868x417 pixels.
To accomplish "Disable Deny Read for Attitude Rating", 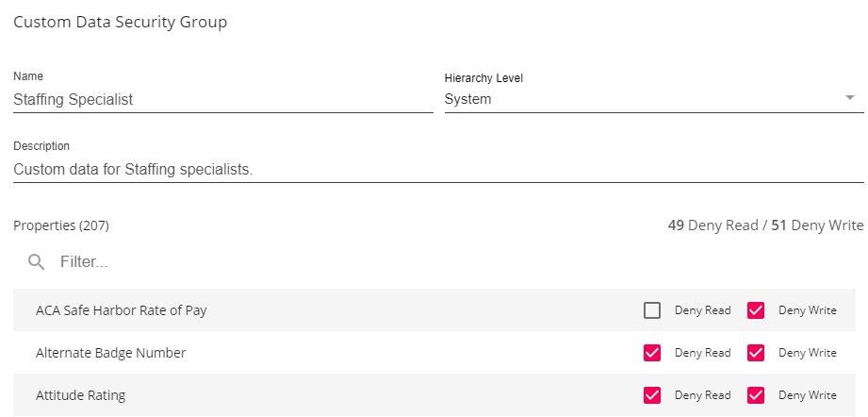I will tap(652, 395).
